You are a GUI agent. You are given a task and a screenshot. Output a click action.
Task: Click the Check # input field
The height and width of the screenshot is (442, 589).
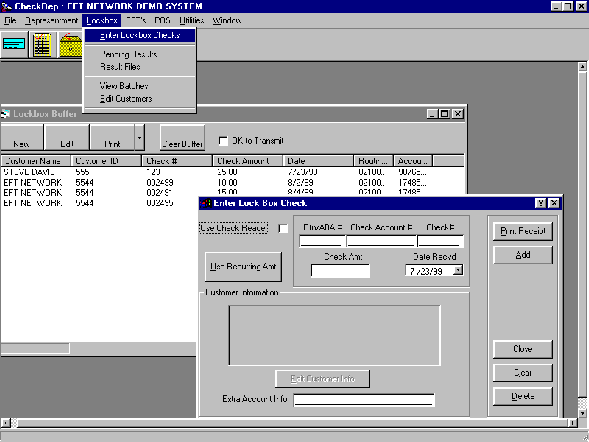pos(440,241)
